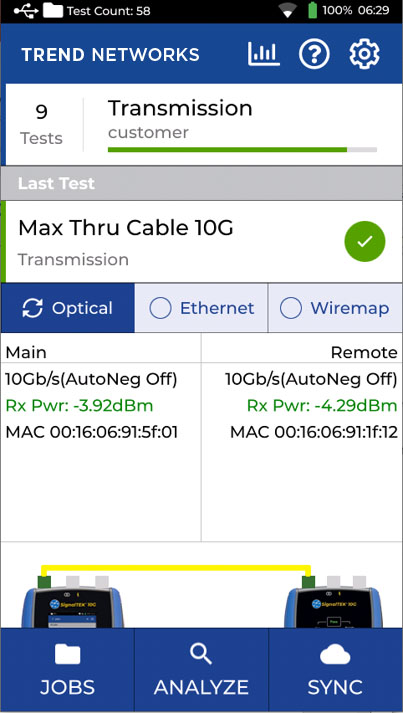Image resolution: width=403 pixels, height=713 pixels.
Task: Click the folder icon above JOBS
Action: [67, 655]
